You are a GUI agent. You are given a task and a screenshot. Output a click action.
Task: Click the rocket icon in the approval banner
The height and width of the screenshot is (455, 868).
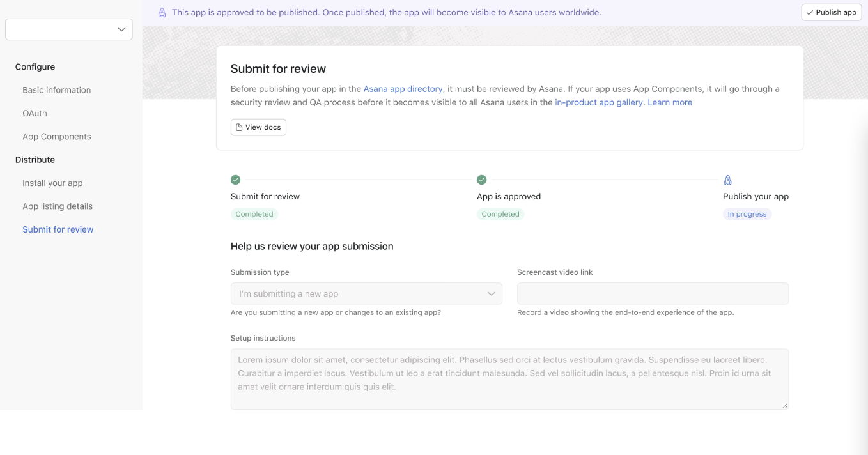pos(162,13)
